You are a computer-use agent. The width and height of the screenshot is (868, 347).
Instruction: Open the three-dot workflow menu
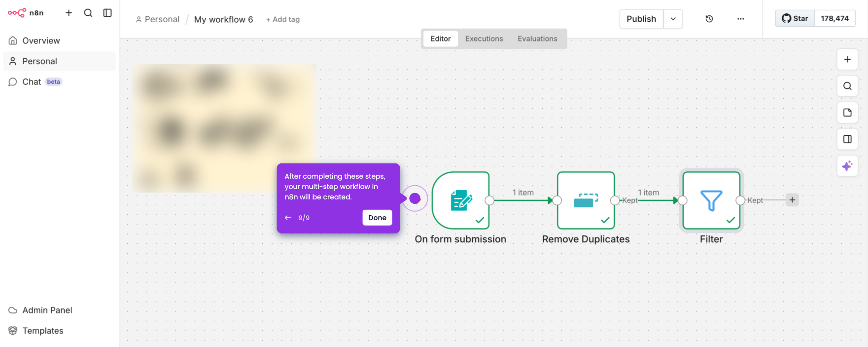[740, 19]
